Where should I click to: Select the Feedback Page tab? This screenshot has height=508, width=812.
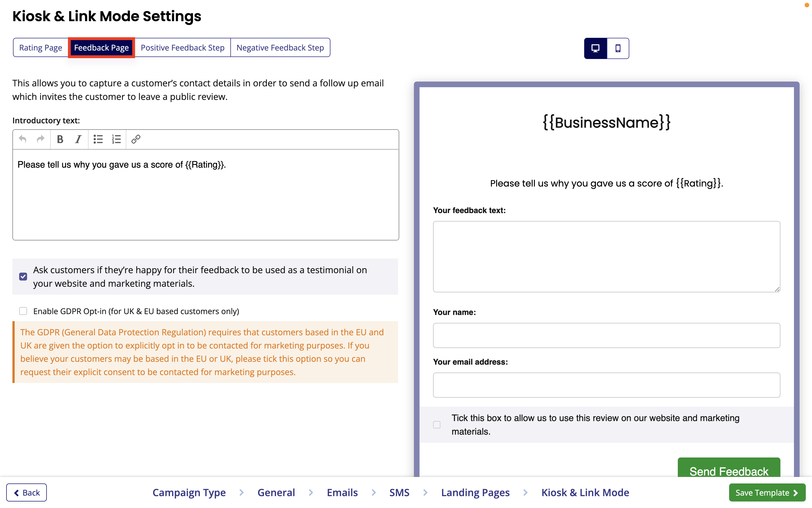click(x=101, y=48)
